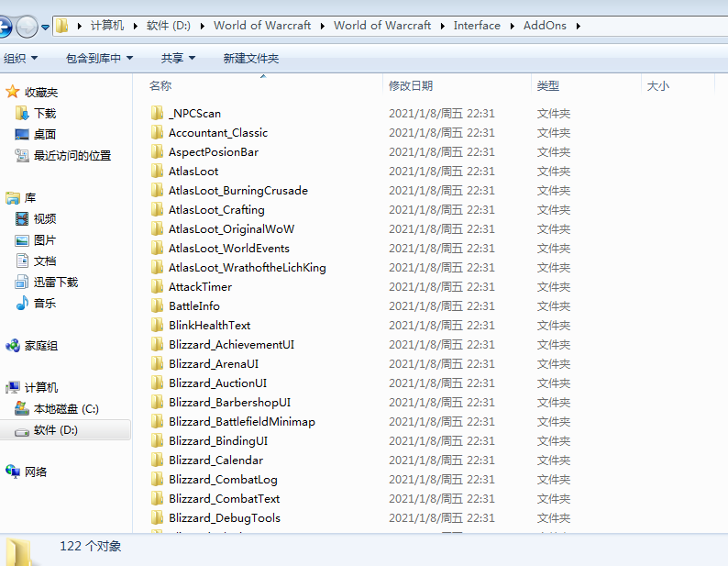Click the folder icon of Blizzard_AuctionUI
Viewport: 728px width, 566px height.
coord(158,383)
